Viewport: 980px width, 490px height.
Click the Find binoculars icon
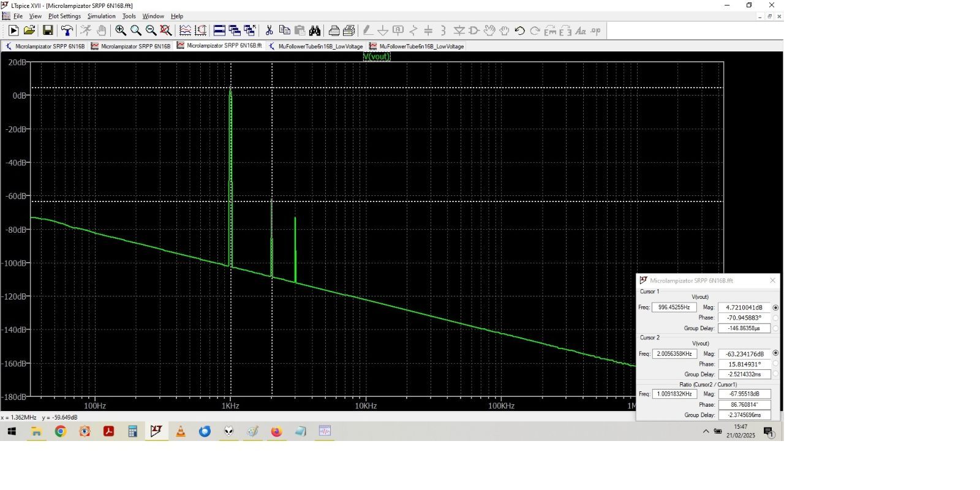(x=315, y=31)
